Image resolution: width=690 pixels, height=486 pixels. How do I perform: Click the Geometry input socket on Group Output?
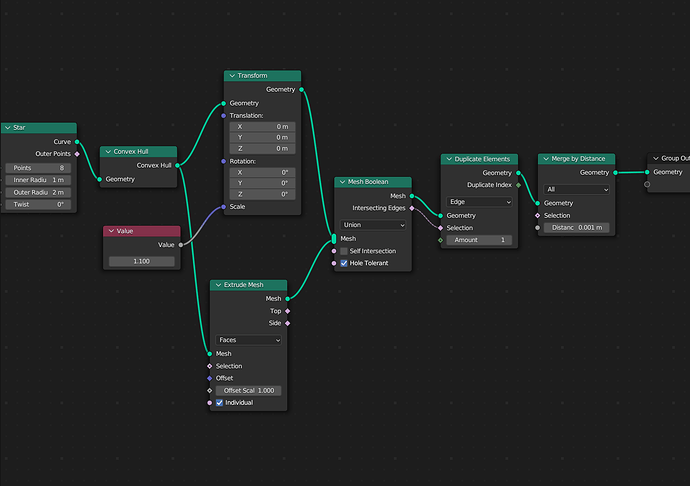point(647,172)
